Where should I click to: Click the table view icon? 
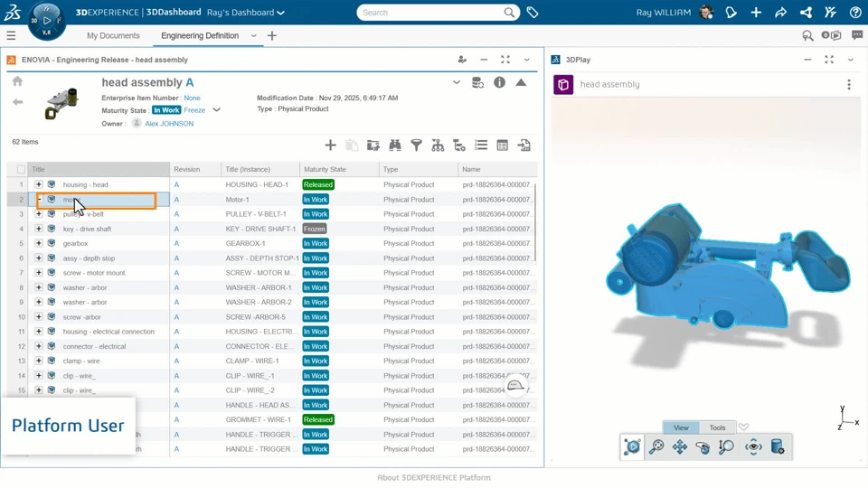tap(503, 145)
